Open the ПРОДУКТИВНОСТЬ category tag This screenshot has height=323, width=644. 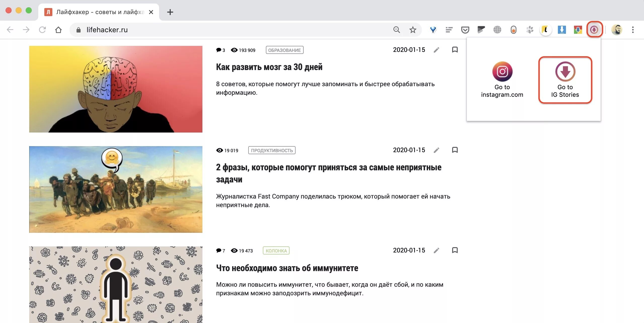(x=272, y=150)
